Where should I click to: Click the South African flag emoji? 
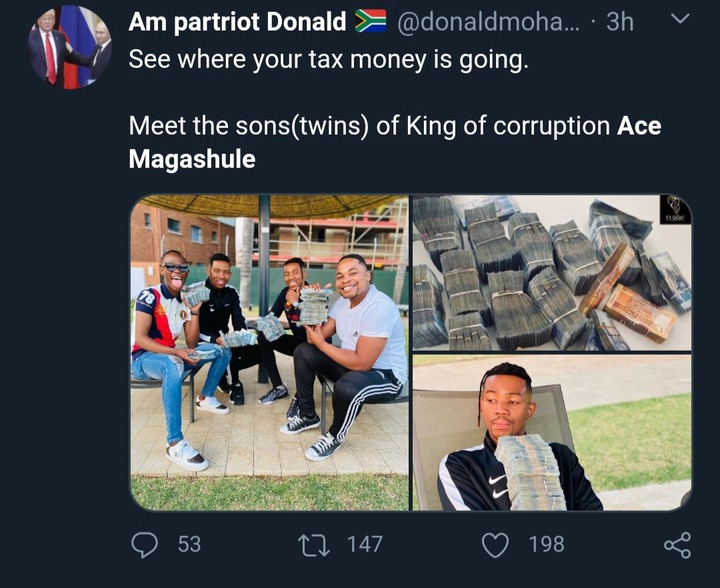370,20
